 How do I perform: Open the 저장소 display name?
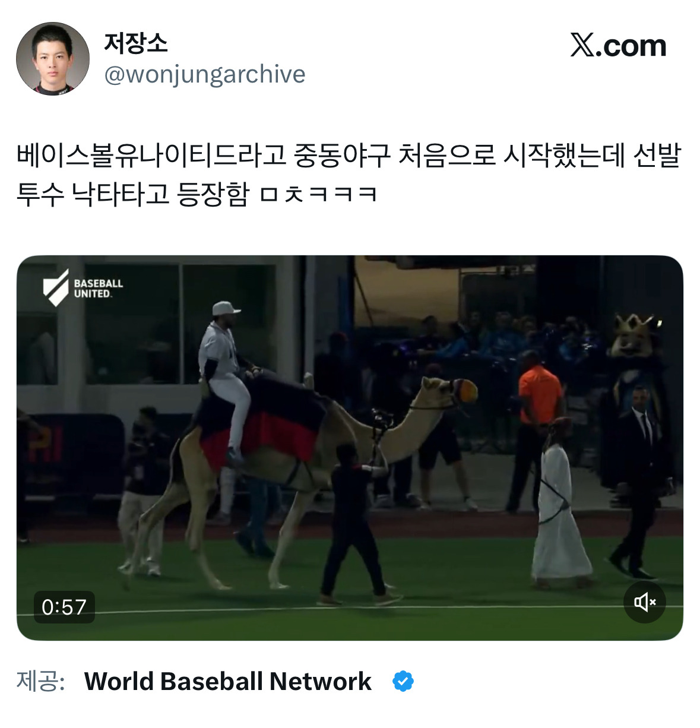pos(136,43)
